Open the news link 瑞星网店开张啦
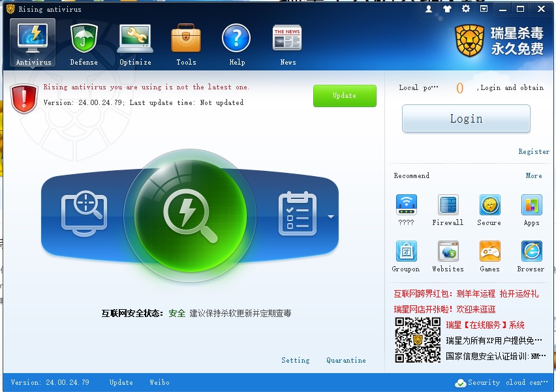This screenshot has height=392, width=556. click(x=444, y=309)
